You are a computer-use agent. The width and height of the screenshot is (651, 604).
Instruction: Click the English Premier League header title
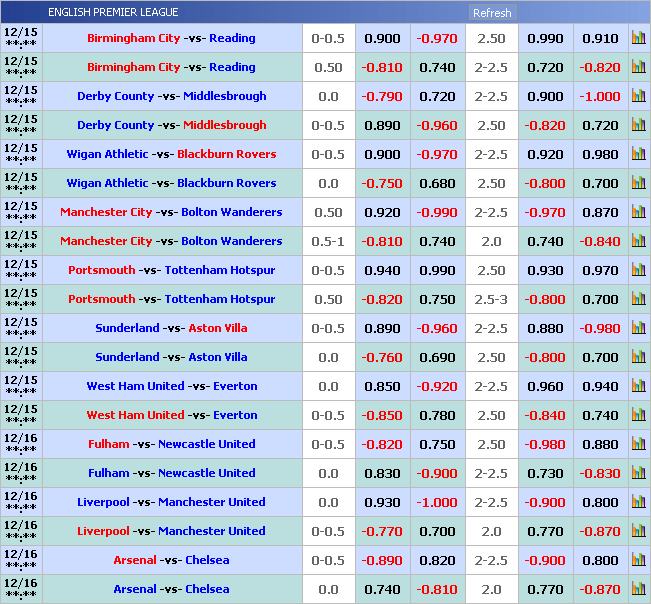tap(113, 12)
